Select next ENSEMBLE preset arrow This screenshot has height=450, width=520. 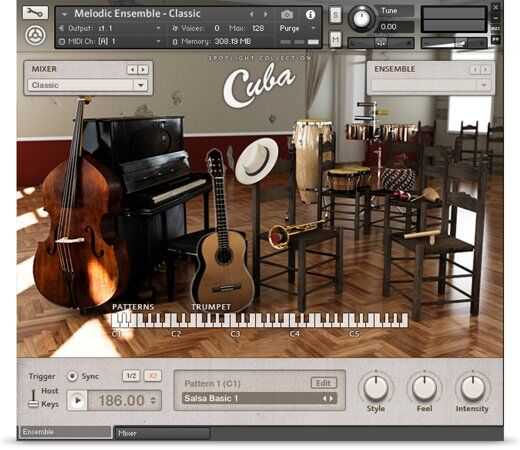(485, 69)
